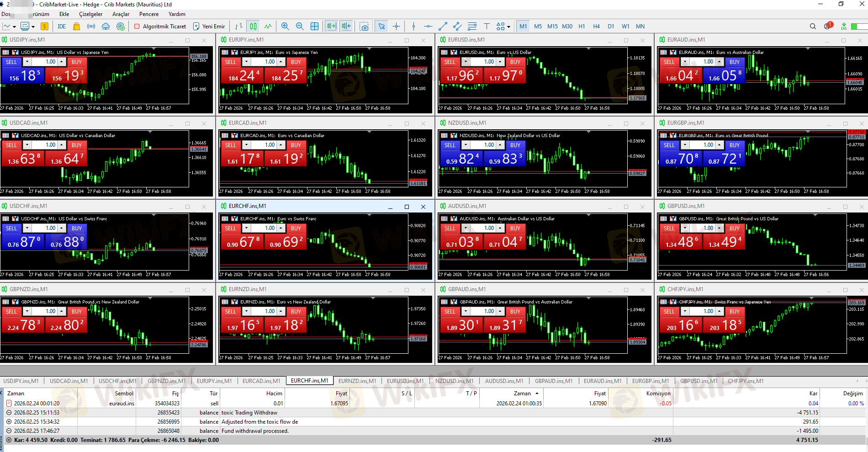This screenshot has height=452, width=868.
Task: Select the equidistant channel tool
Action: 457,27
